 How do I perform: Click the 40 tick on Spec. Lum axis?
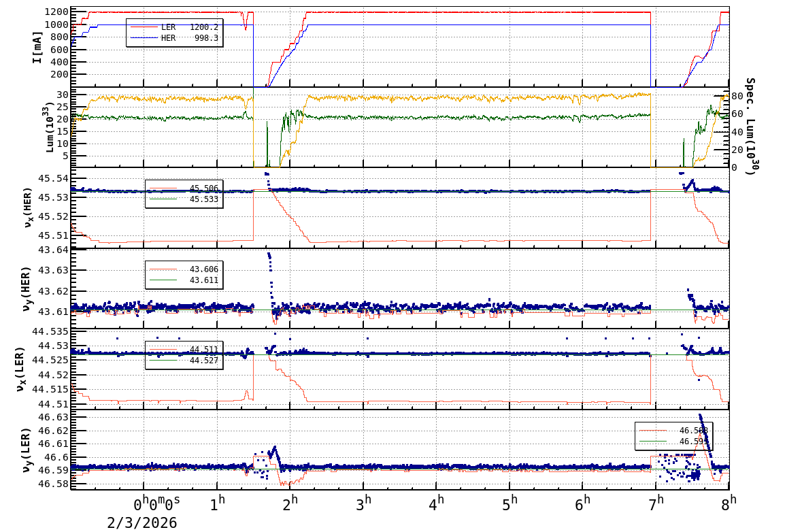point(737,132)
